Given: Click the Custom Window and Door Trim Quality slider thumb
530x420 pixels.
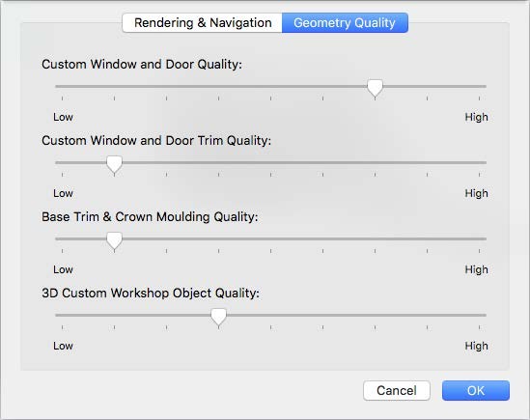Looking at the screenshot, I should click(114, 165).
